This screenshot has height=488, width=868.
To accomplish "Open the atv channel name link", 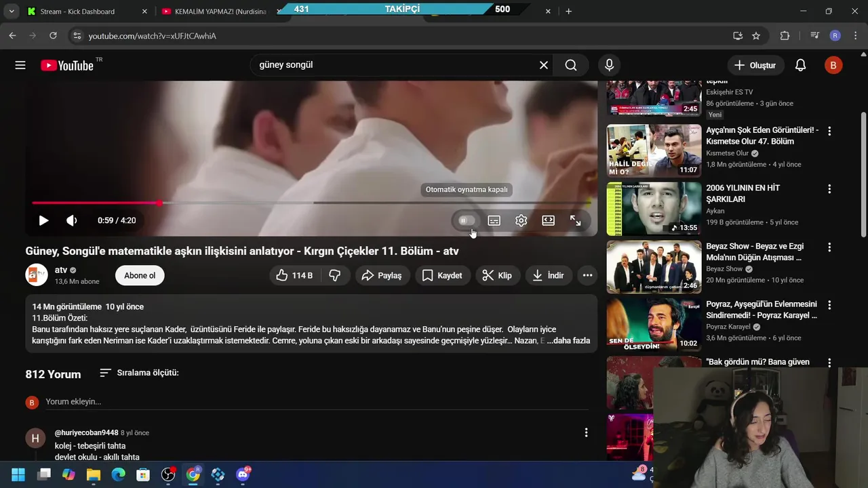I will coord(61,270).
